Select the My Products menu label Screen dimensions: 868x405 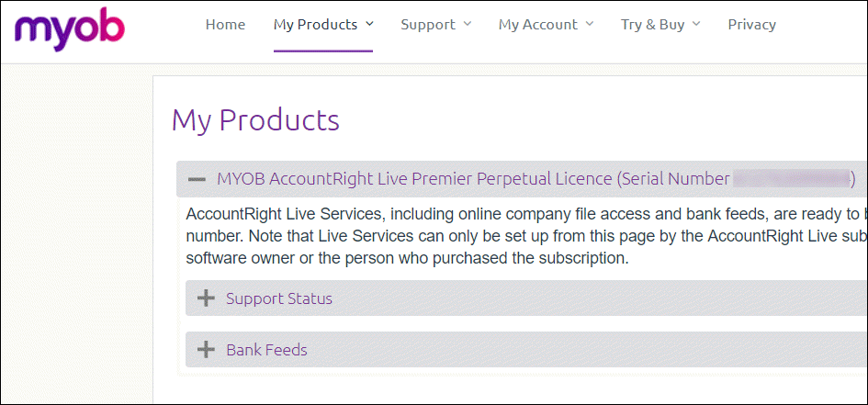click(x=315, y=25)
